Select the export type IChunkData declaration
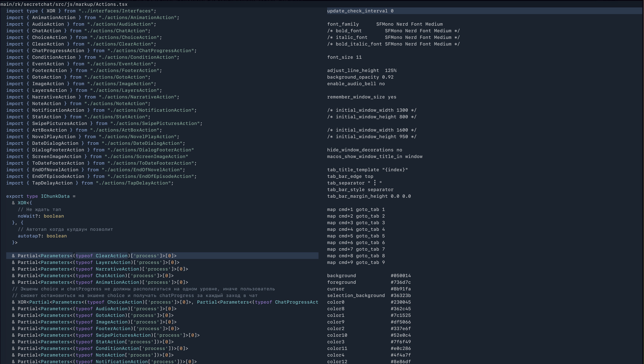This screenshot has width=644, height=364. tap(41, 196)
